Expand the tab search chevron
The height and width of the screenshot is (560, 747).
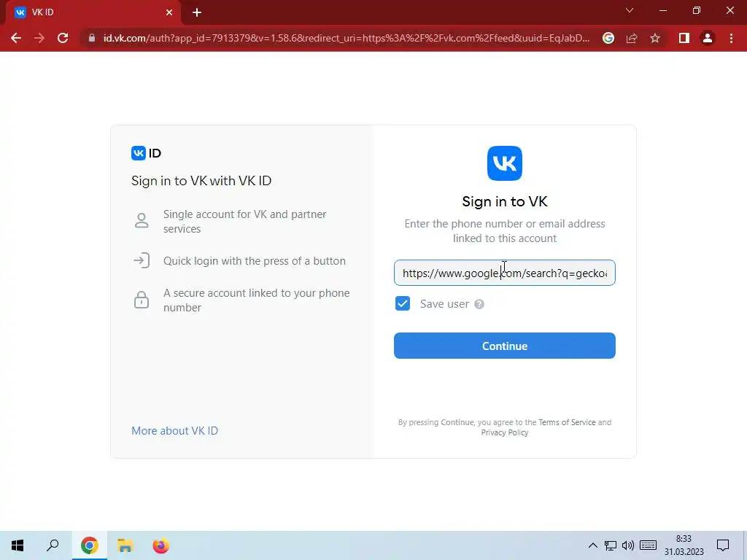pyautogui.click(x=630, y=10)
